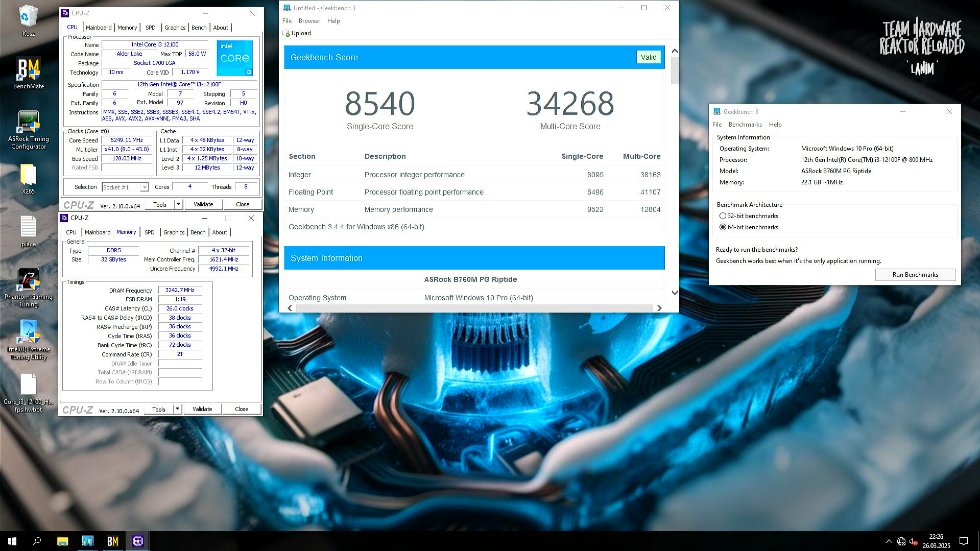Switch to CPU tab in Memory CPU-Z window
This screenshot has height=551, width=980.
coord(71,232)
